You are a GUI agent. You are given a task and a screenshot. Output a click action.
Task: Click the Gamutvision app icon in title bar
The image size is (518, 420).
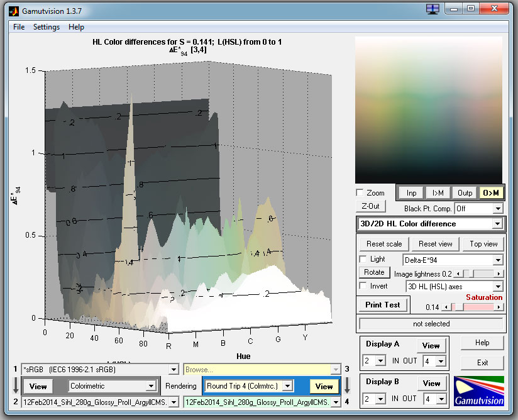12,10
